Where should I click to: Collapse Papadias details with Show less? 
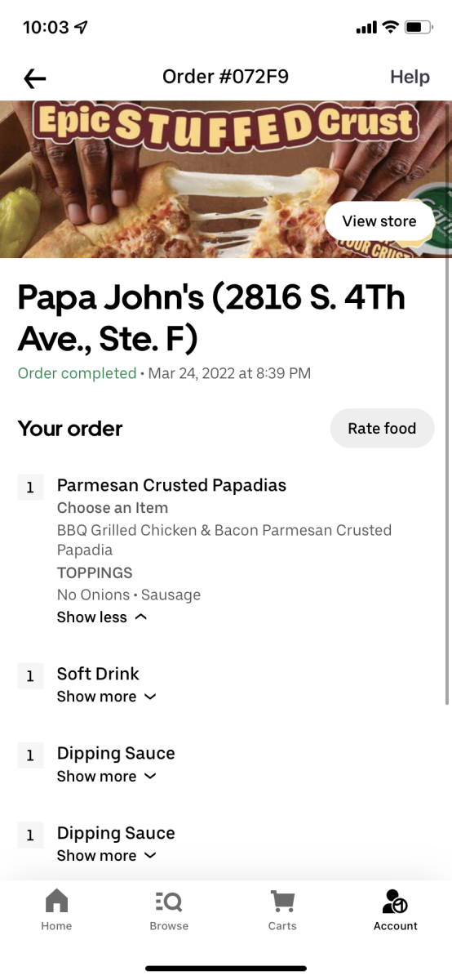102,617
